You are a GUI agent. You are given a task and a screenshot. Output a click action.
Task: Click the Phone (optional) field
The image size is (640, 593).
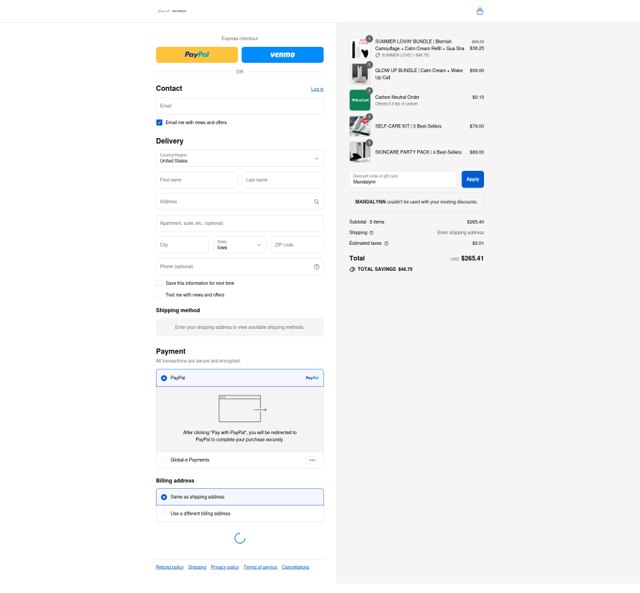click(240, 267)
